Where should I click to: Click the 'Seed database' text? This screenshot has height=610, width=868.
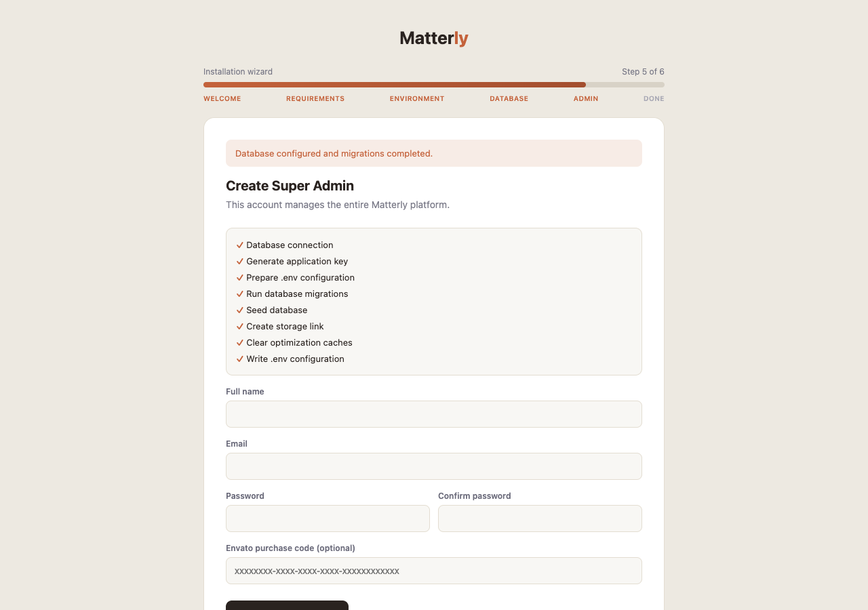click(x=277, y=310)
